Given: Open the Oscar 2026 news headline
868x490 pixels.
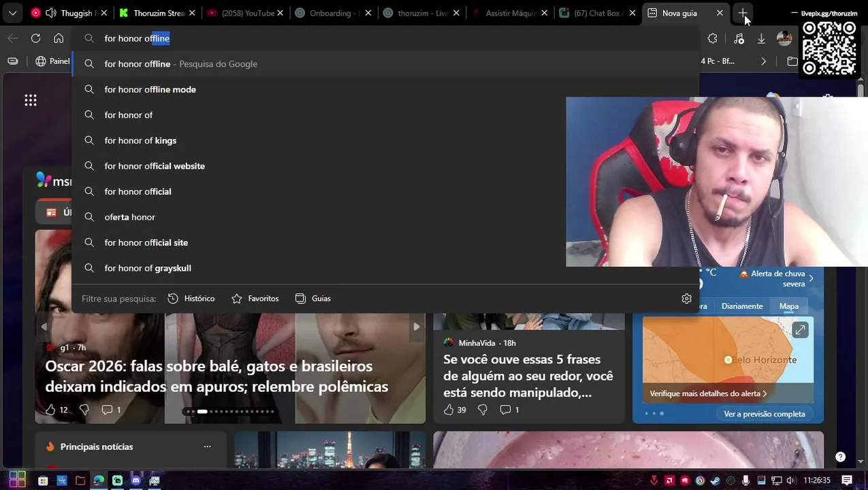Looking at the screenshot, I should click(x=216, y=376).
